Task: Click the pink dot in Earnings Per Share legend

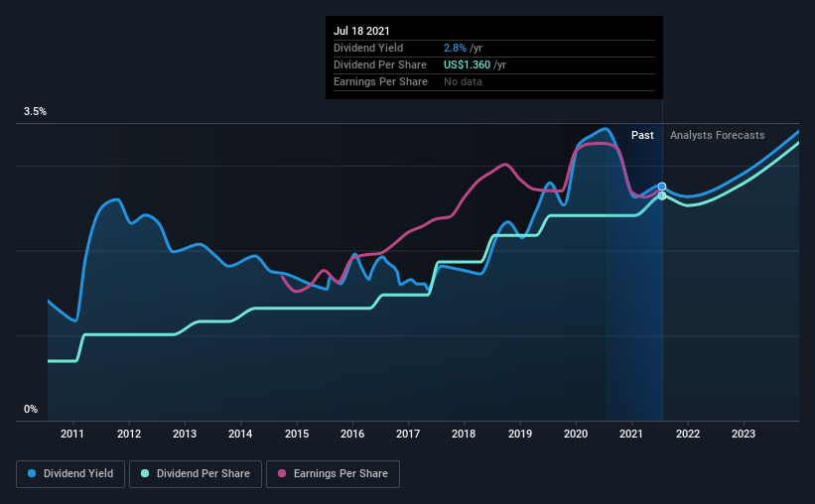Action: click(282, 473)
